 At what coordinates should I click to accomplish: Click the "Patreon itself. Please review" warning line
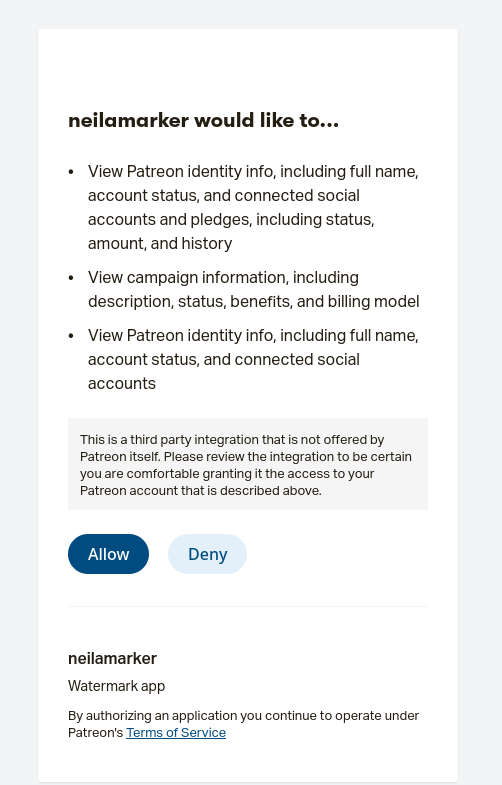(246, 457)
